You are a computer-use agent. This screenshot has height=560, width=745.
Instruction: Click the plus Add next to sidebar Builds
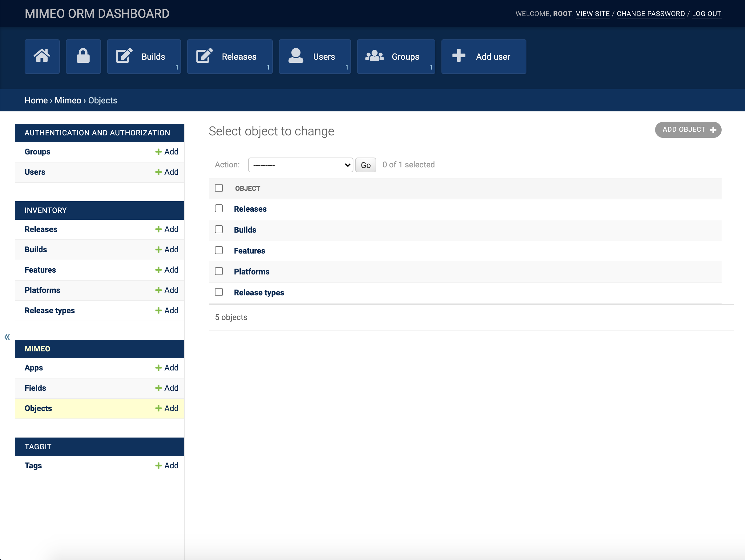point(167,249)
